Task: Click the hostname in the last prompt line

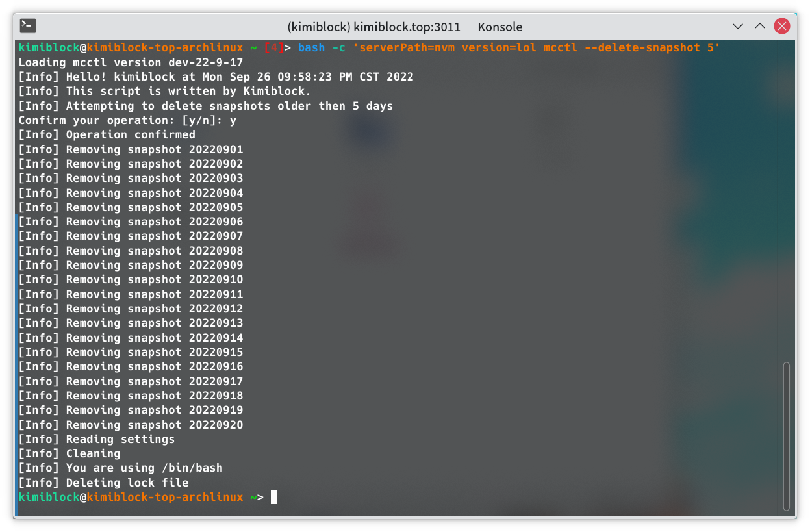Action: coord(165,497)
